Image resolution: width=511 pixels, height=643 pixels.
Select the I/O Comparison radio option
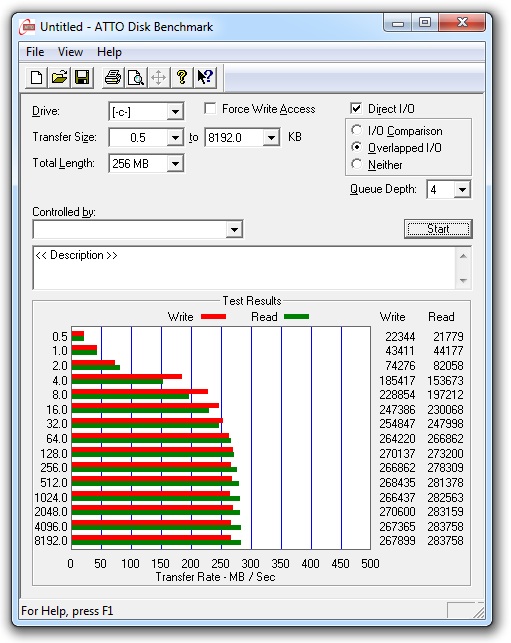tap(357, 130)
